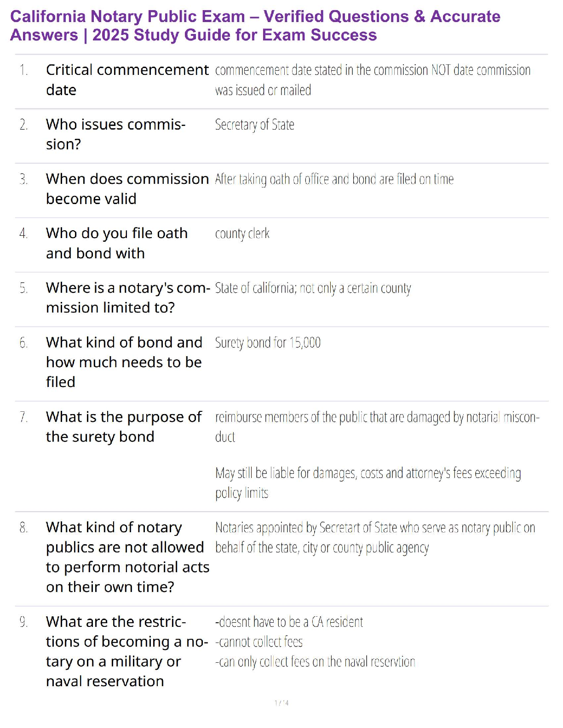Image resolution: width=563 pixels, height=728 pixels.
Task: Click the answer "county clerk"
Action: (x=242, y=233)
